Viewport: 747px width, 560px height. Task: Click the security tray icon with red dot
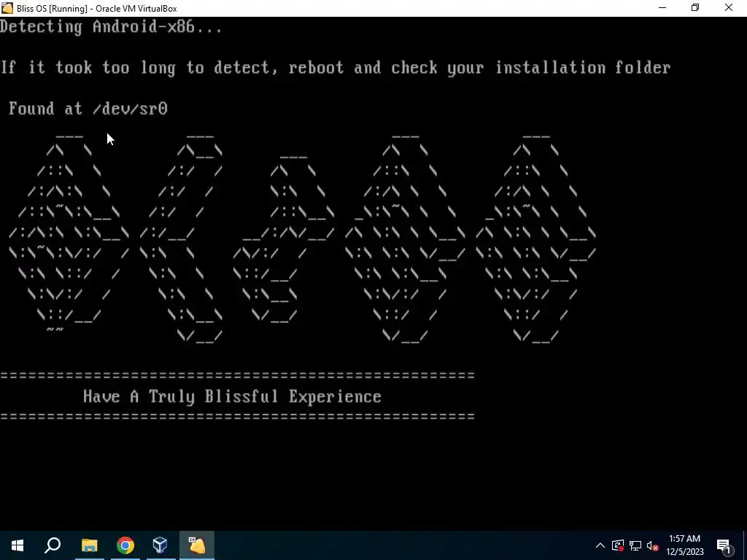[618, 545]
